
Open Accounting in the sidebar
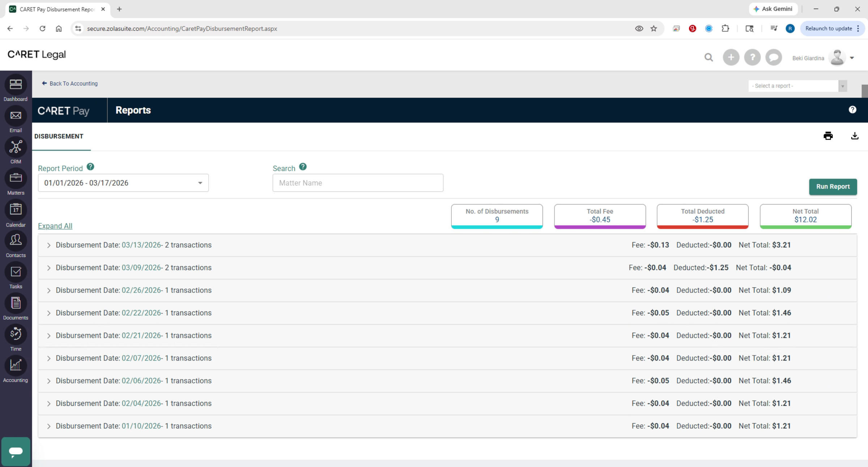click(x=16, y=365)
